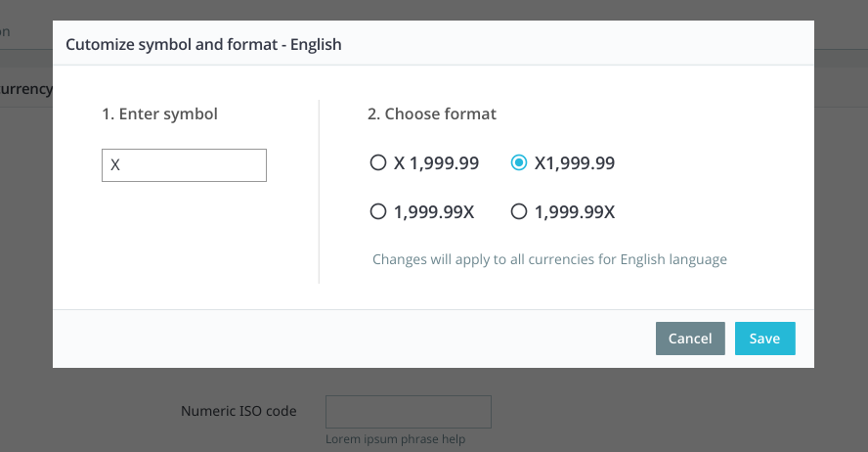Screen dimensions: 868x452
Task: Click the partially hidden "urrency" text behind dialog
Action: [x=26, y=89]
